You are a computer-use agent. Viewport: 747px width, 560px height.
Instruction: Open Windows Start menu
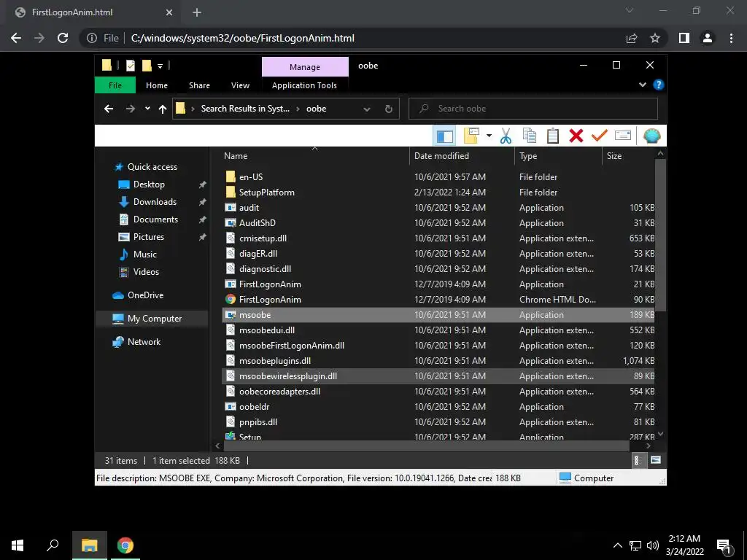click(x=18, y=545)
